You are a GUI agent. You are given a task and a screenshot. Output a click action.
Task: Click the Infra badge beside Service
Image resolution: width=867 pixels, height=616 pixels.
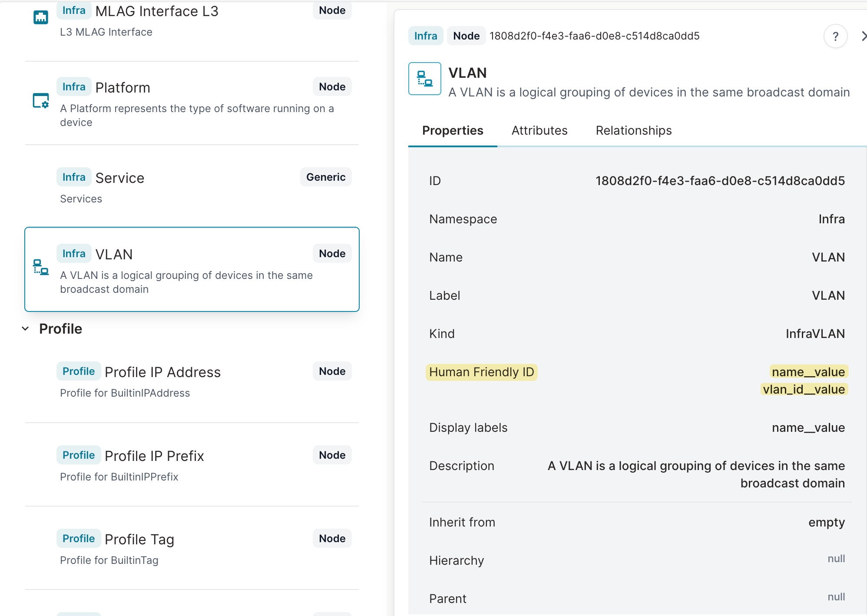[74, 177]
